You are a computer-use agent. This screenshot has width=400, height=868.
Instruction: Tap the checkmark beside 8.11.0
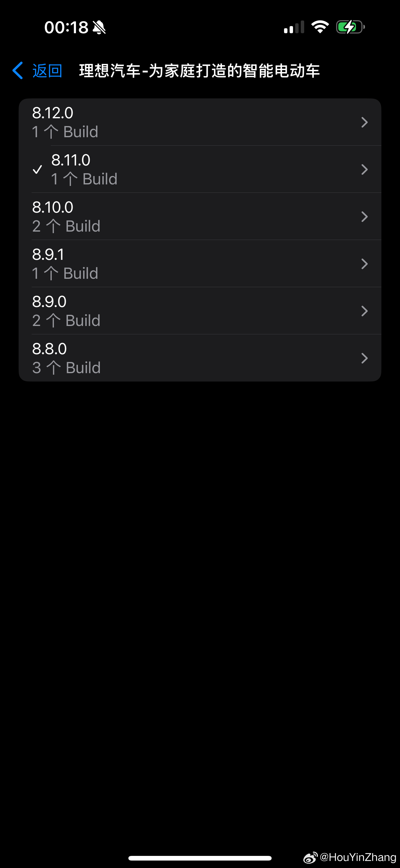point(38,169)
